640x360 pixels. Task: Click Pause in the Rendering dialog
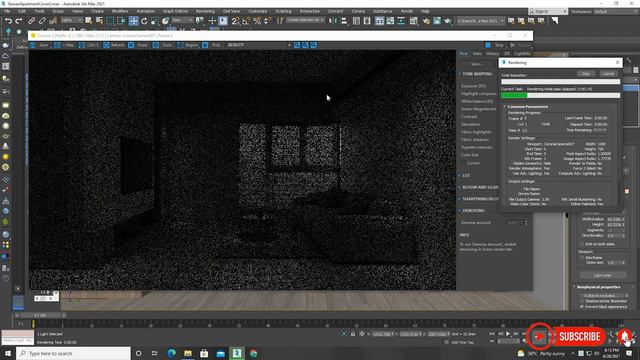(586, 73)
